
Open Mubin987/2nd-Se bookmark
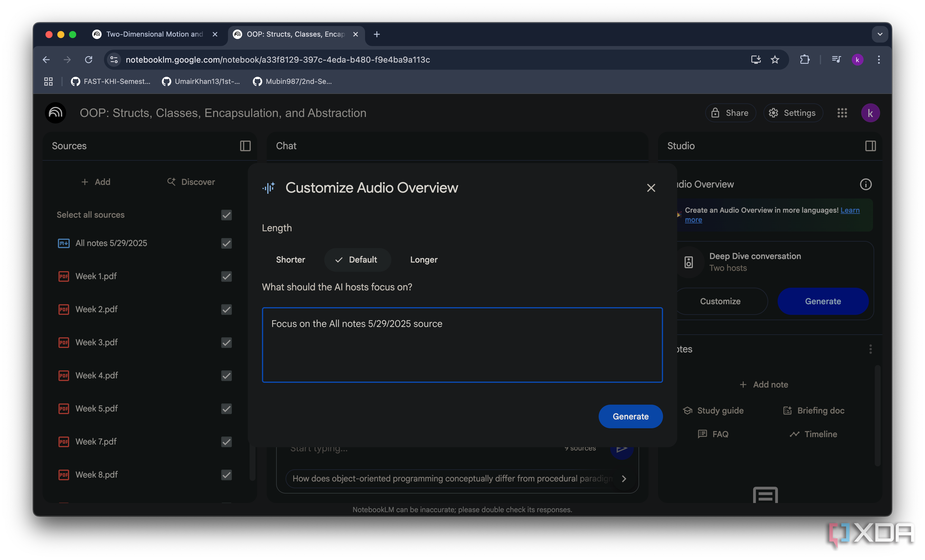pyautogui.click(x=292, y=82)
